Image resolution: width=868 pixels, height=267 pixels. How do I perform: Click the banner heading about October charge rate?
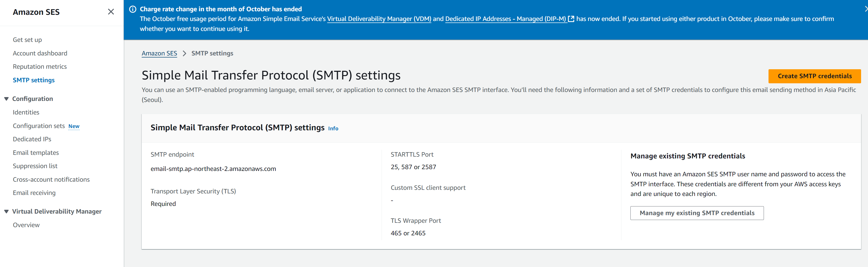221,9
